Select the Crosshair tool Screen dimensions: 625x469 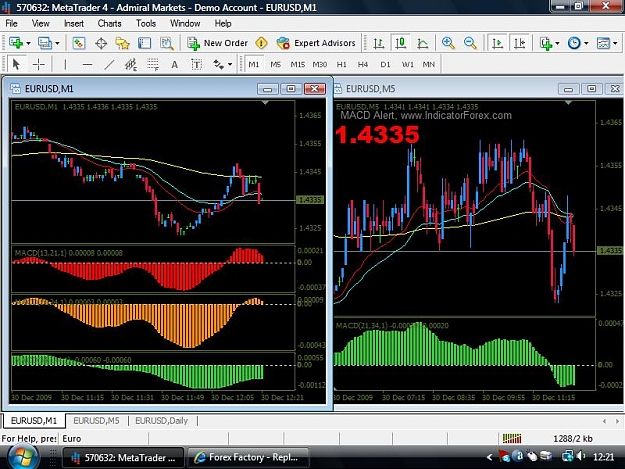39,64
